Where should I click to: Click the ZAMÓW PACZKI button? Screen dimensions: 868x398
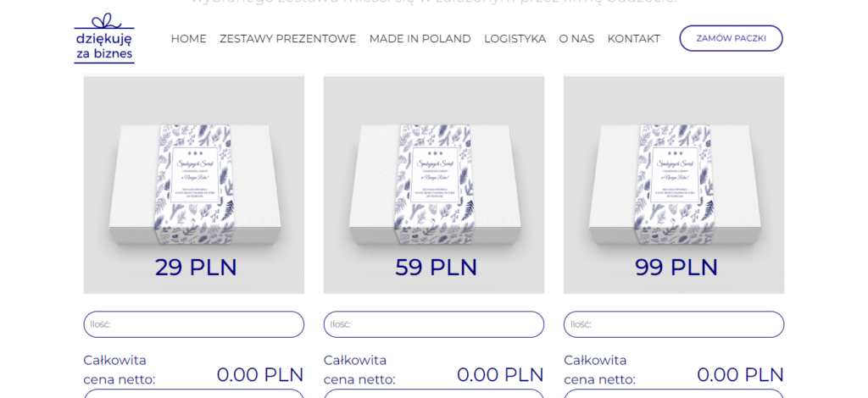(731, 38)
